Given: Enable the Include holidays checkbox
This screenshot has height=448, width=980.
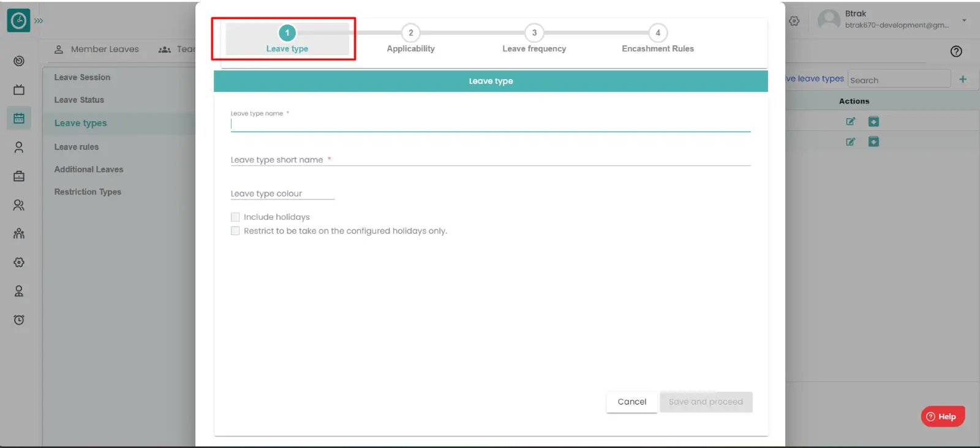Looking at the screenshot, I should 235,217.
